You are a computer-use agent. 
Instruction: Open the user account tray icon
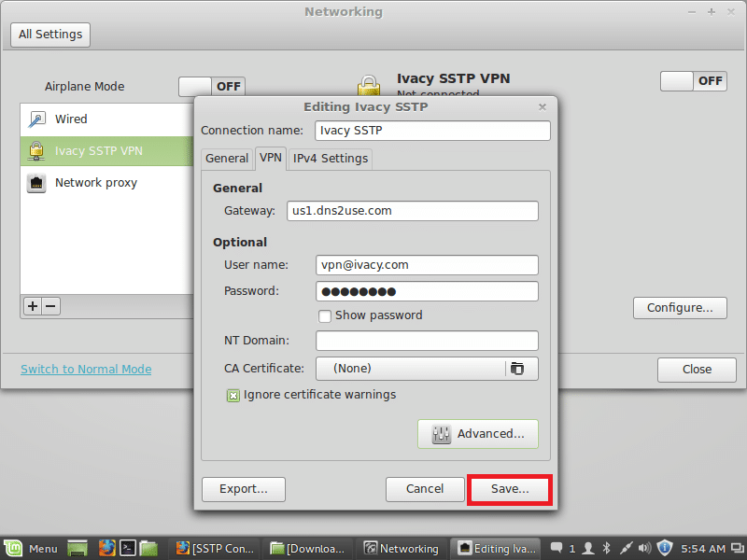(589, 549)
